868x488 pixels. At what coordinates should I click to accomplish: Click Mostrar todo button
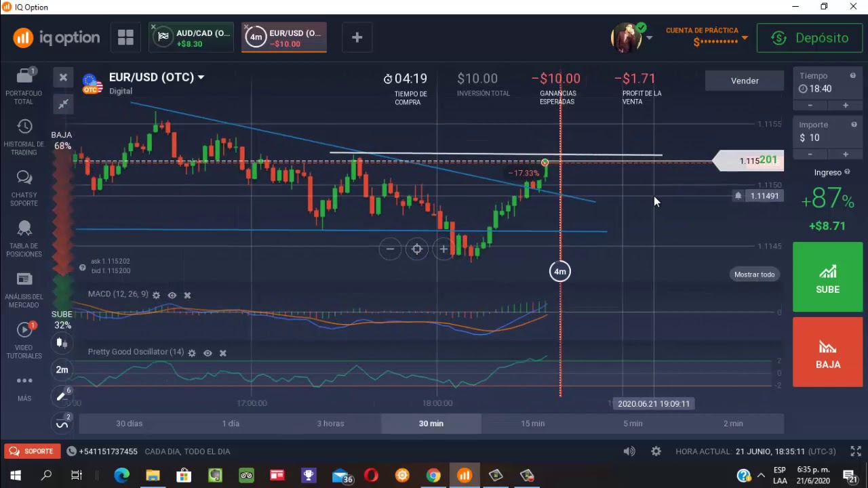click(754, 274)
